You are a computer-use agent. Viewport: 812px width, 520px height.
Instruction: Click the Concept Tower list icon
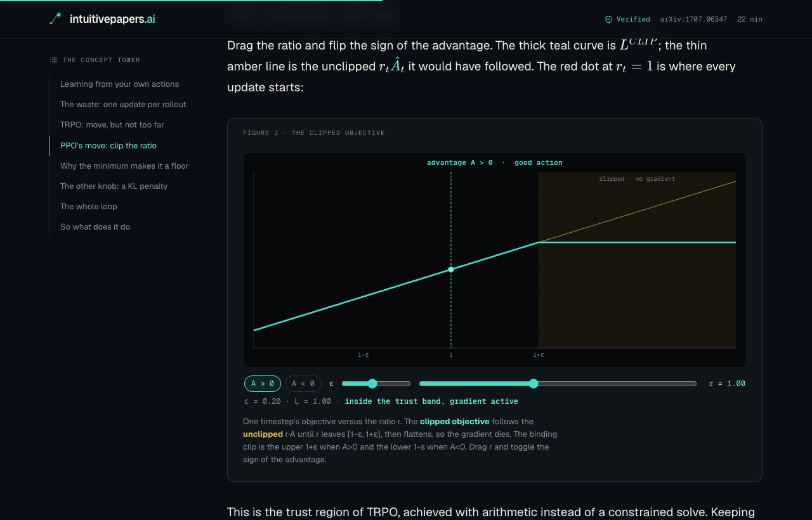click(53, 60)
